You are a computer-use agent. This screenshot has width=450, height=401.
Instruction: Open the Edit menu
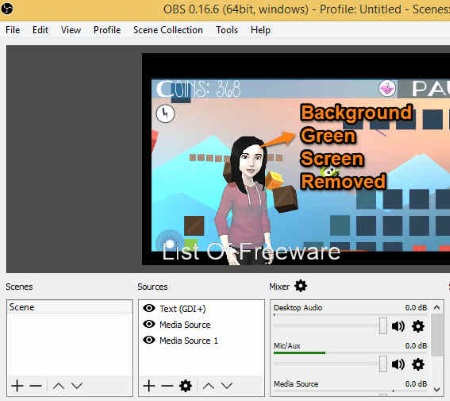point(40,30)
